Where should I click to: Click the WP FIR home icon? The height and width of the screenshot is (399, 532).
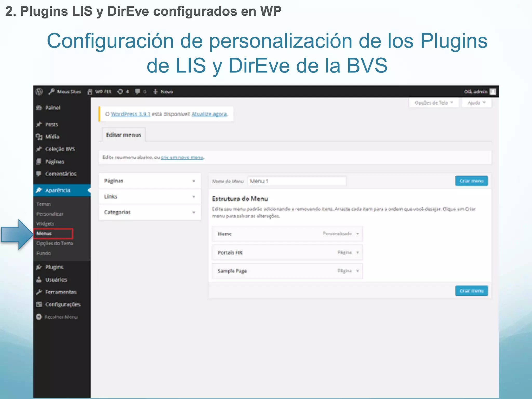coord(90,92)
